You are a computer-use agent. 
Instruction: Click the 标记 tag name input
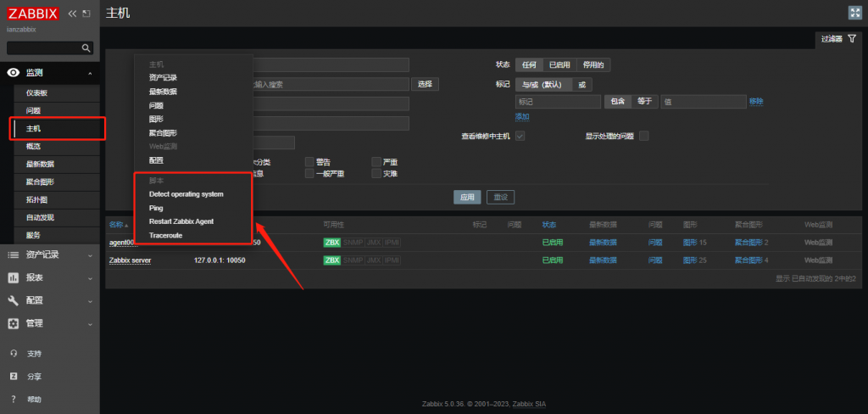(558, 102)
